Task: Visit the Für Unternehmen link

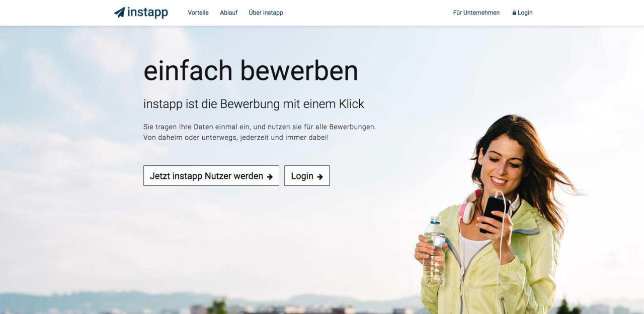Action: [476, 13]
